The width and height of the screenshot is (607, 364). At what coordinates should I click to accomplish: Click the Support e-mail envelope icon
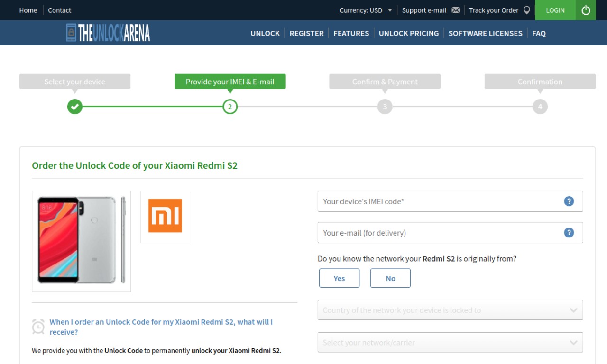[456, 10]
